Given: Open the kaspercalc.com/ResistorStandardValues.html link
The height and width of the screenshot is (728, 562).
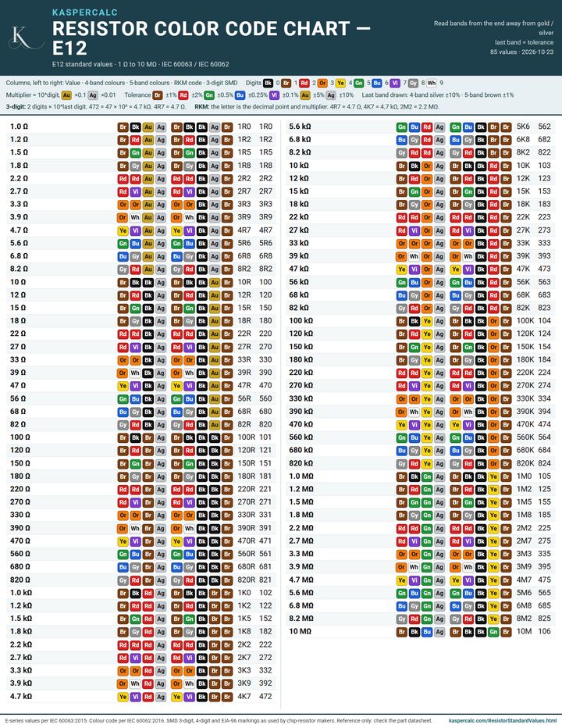Looking at the screenshot, I should click(x=503, y=720).
